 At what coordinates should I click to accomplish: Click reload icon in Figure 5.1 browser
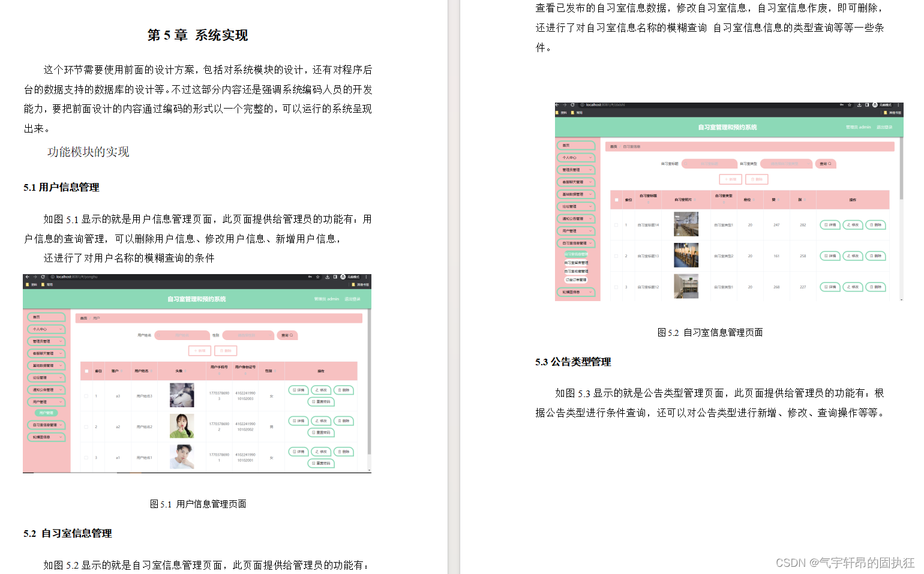43,277
